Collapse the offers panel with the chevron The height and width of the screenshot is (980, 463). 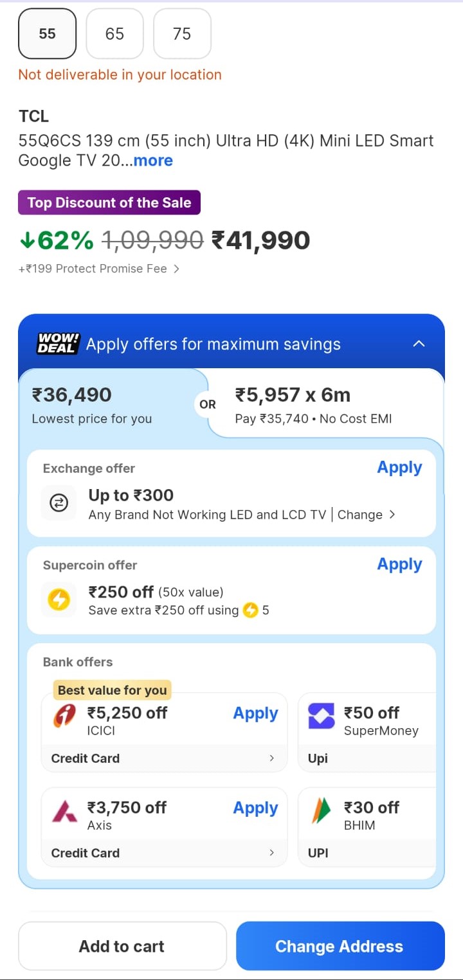tap(419, 344)
